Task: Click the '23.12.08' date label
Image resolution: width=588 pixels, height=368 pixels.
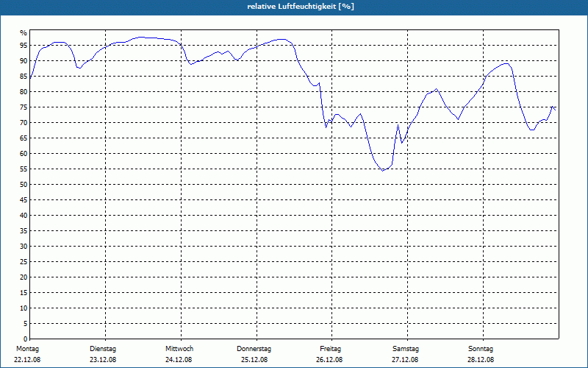Action: tap(103, 360)
